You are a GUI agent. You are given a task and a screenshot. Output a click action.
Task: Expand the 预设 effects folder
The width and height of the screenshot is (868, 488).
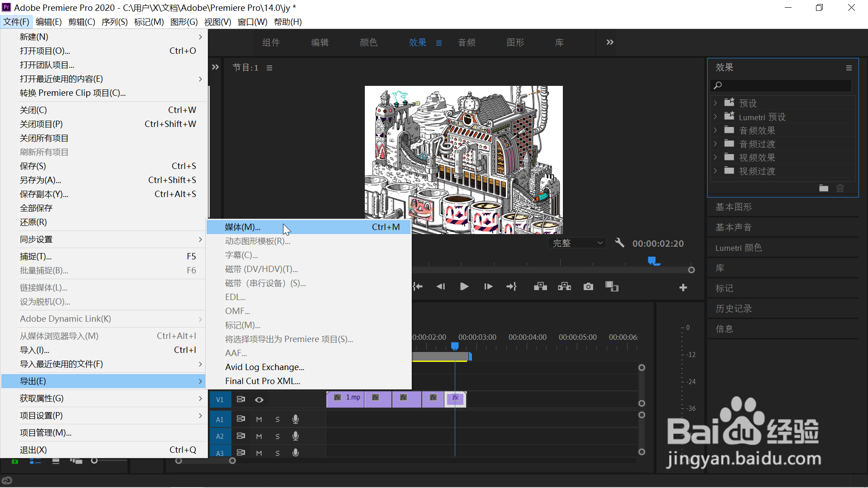(715, 103)
